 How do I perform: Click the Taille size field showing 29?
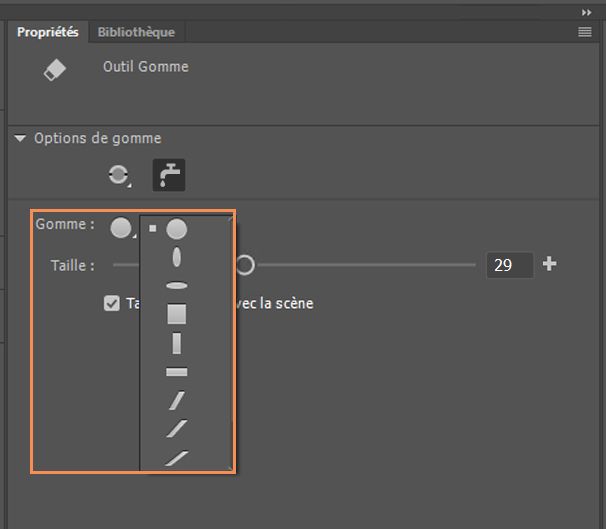click(508, 265)
